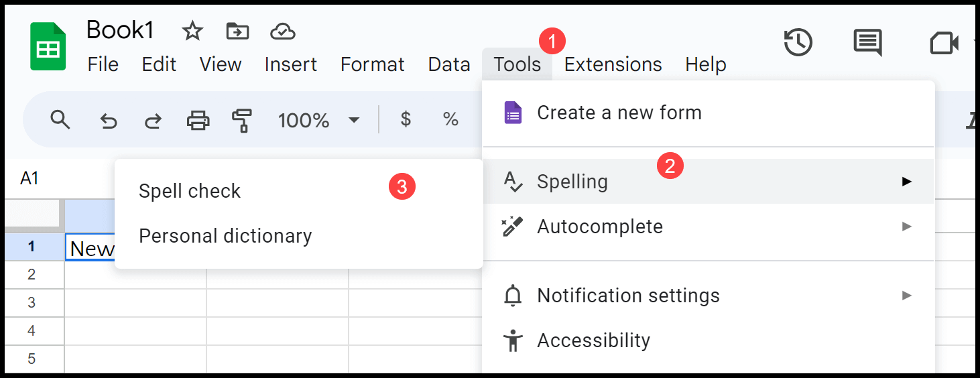The height and width of the screenshot is (378, 980).
Task: Apply currency dollar format
Action: pos(406,120)
